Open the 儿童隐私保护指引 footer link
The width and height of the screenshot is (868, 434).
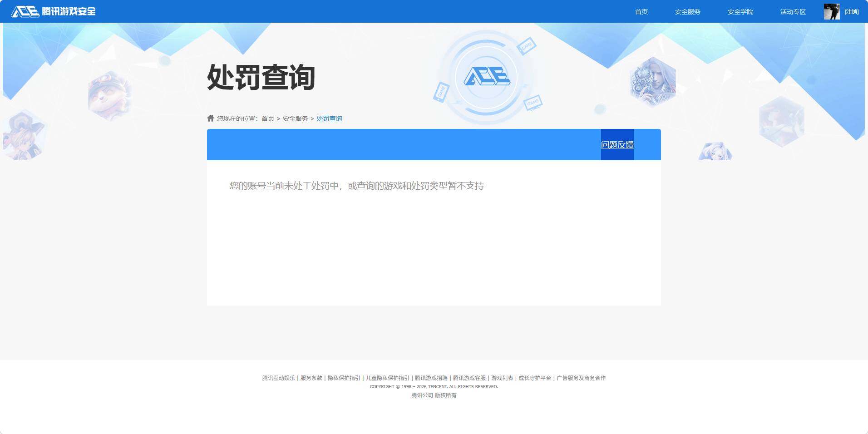tap(387, 378)
